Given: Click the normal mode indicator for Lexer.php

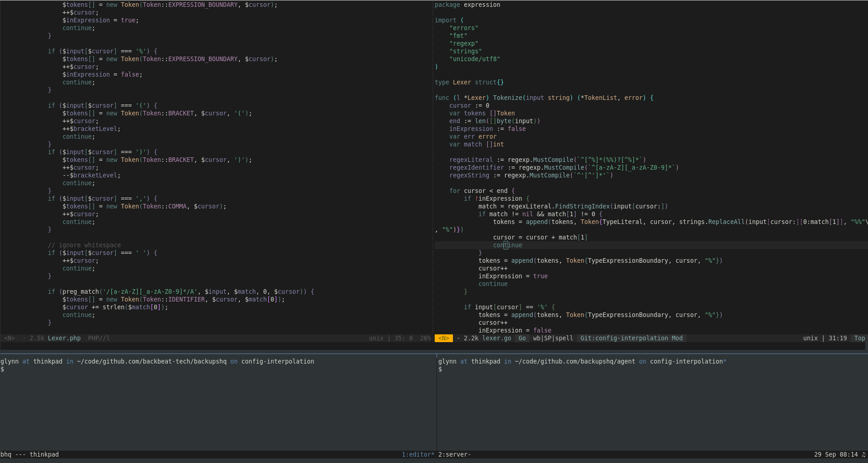Looking at the screenshot, I should (10, 338).
